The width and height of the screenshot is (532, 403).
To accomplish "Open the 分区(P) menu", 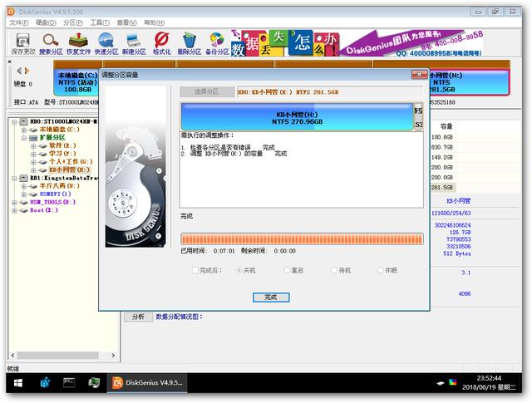I will [x=74, y=22].
